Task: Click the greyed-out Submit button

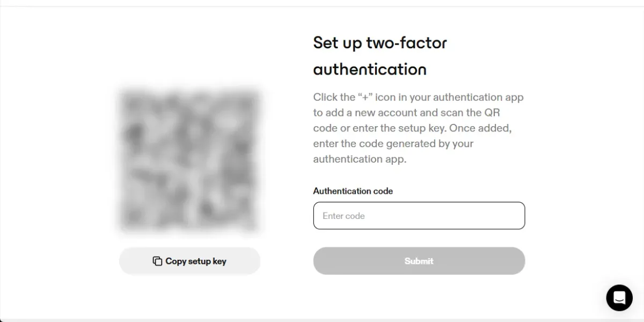Action: coord(419,261)
